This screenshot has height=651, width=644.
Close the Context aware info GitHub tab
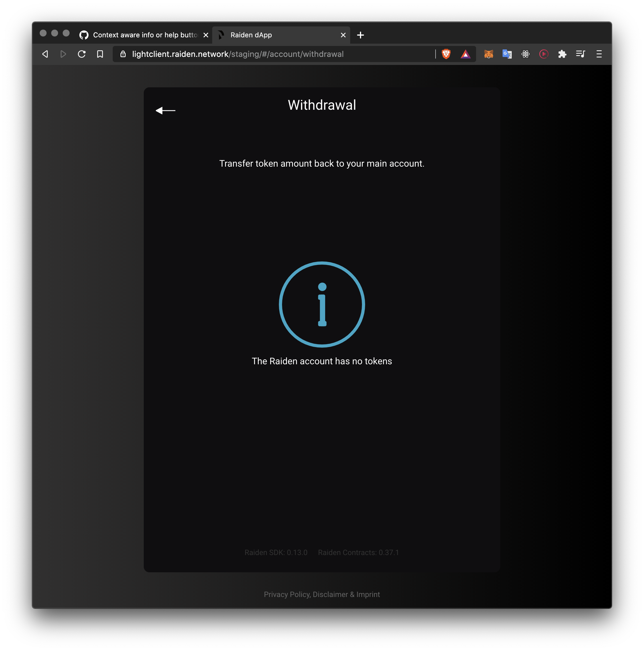tap(206, 35)
